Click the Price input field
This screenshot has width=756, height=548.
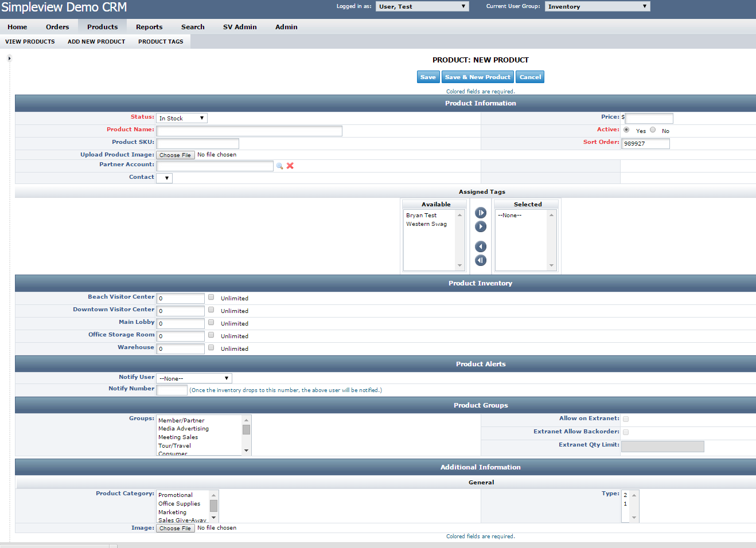[649, 118]
